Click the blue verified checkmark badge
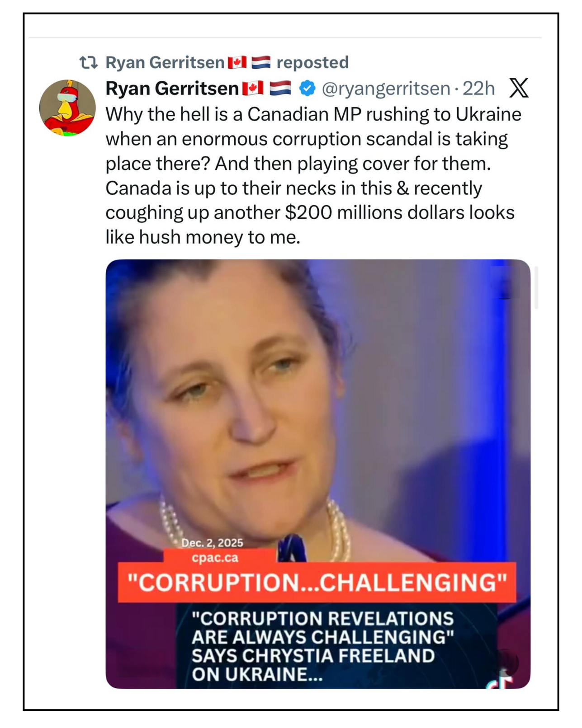582x728 pixels. (308, 88)
